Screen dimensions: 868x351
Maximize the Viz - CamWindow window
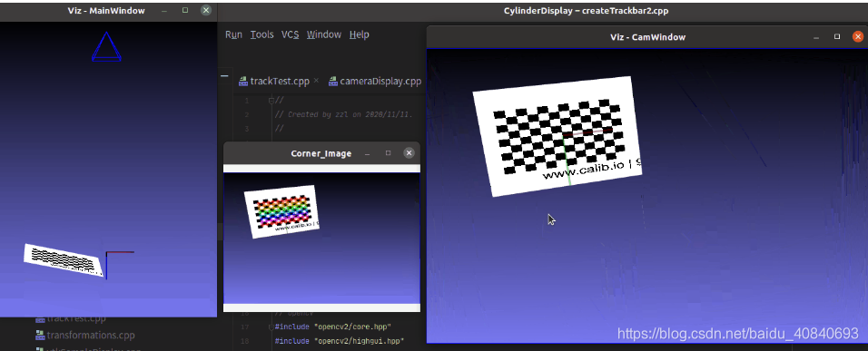837,36
